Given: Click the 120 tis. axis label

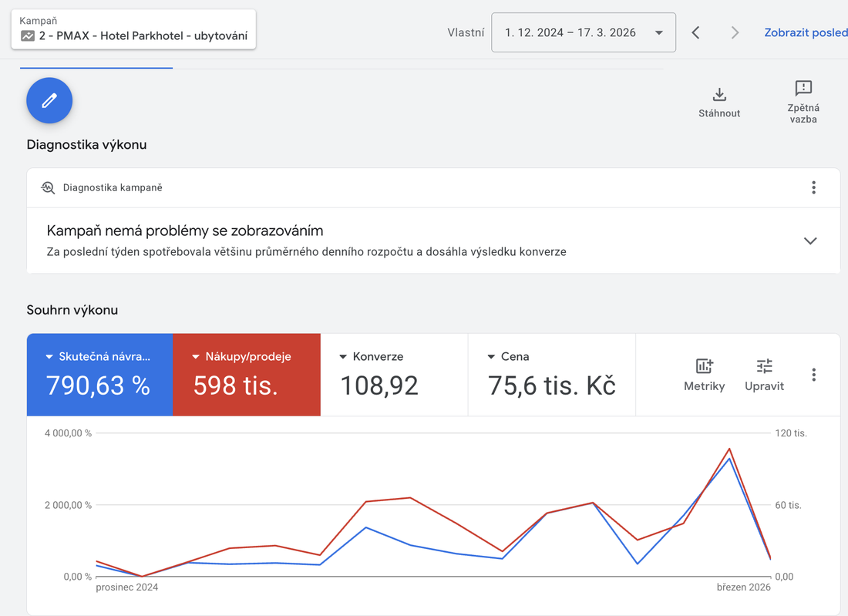Looking at the screenshot, I should pyautogui.click(x=791, y=433).
